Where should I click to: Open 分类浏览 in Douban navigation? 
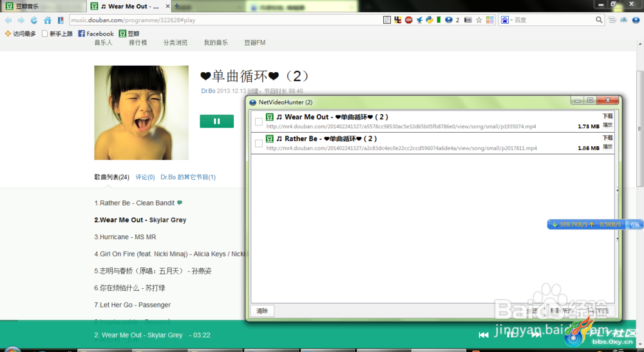click(175, 43)
